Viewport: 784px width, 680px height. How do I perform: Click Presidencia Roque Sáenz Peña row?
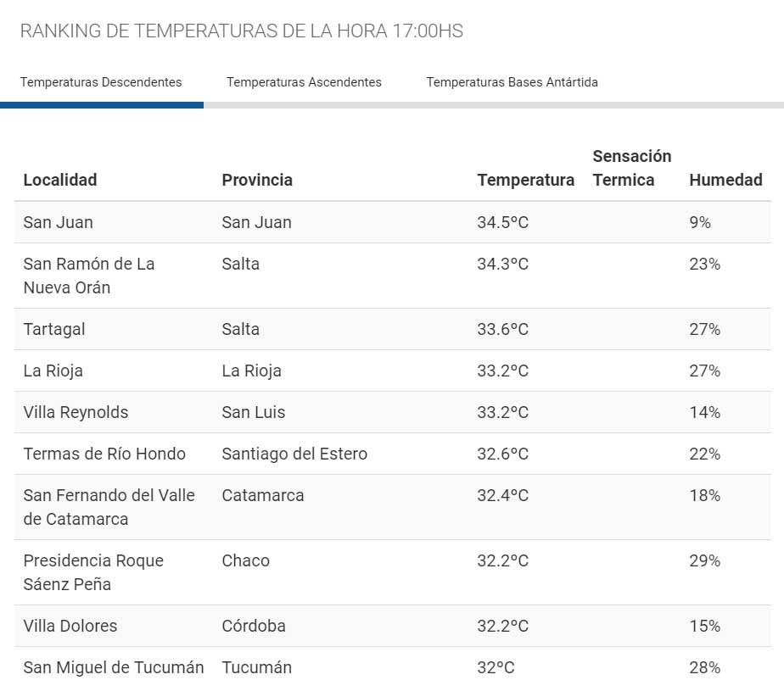(93, 572)
